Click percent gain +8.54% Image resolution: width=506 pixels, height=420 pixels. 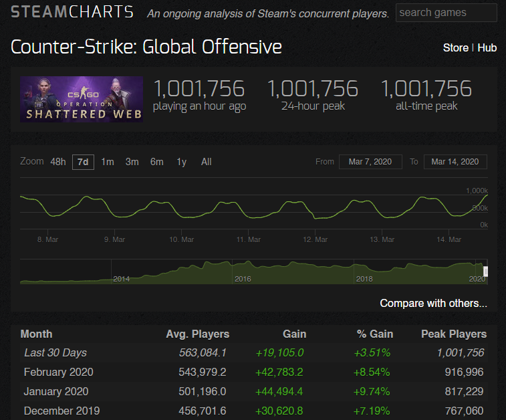click(x=372, y=373)
